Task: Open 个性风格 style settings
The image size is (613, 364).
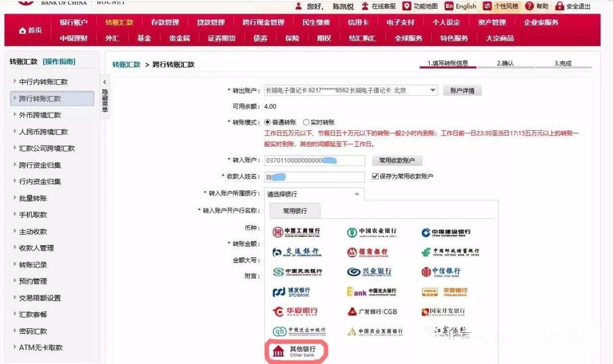Action: [501, 6]
